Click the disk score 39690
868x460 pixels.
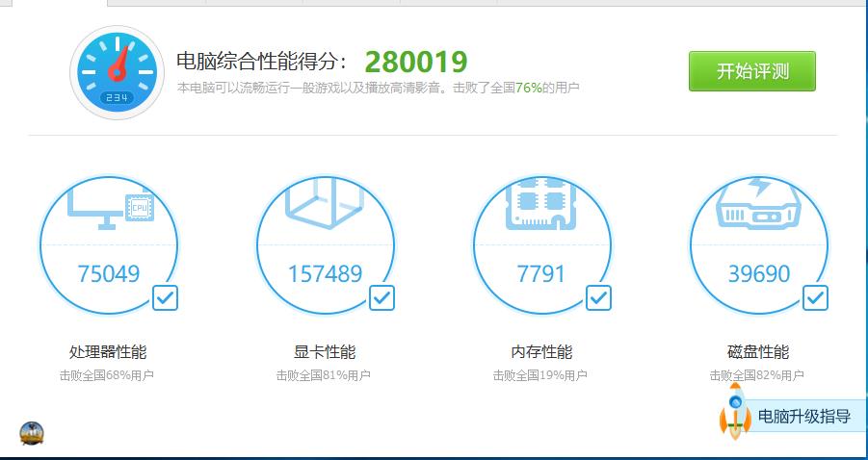click(758, 273)
